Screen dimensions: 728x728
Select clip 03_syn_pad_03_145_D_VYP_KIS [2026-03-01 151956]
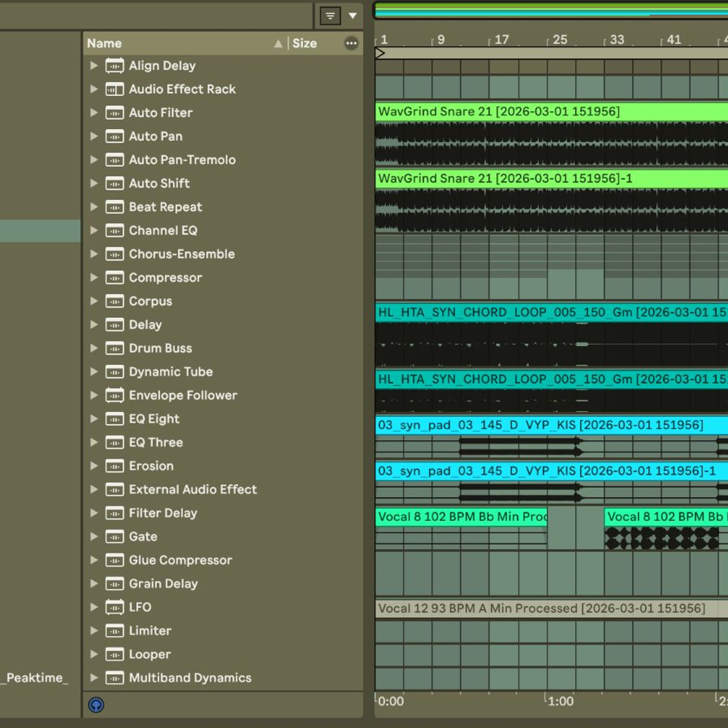551,425
